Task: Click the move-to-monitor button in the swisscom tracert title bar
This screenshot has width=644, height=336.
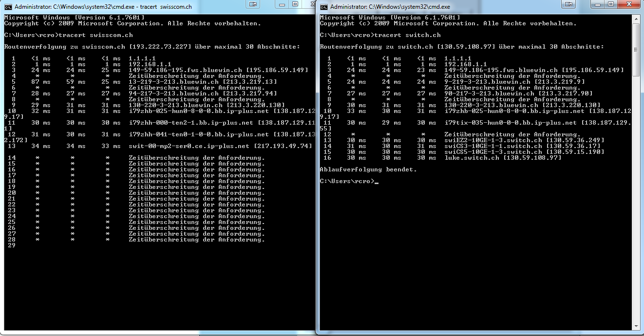Action: coord(253,4)
